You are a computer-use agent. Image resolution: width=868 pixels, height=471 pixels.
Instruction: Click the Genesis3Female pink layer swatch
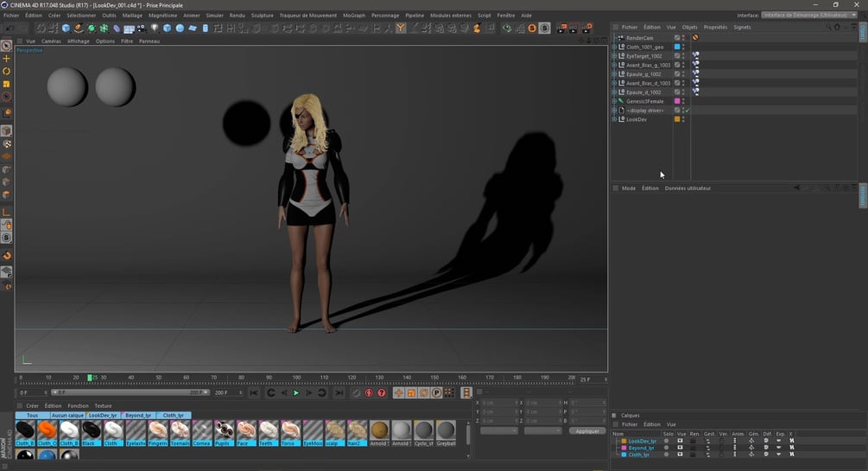(677, 101)
